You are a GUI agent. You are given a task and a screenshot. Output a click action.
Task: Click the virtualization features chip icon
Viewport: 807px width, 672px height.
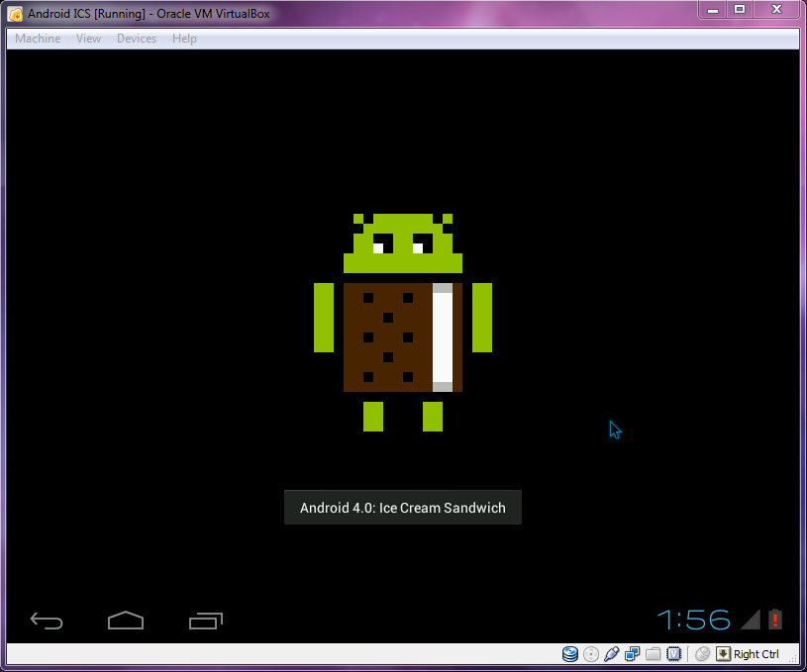pos(673,654)
